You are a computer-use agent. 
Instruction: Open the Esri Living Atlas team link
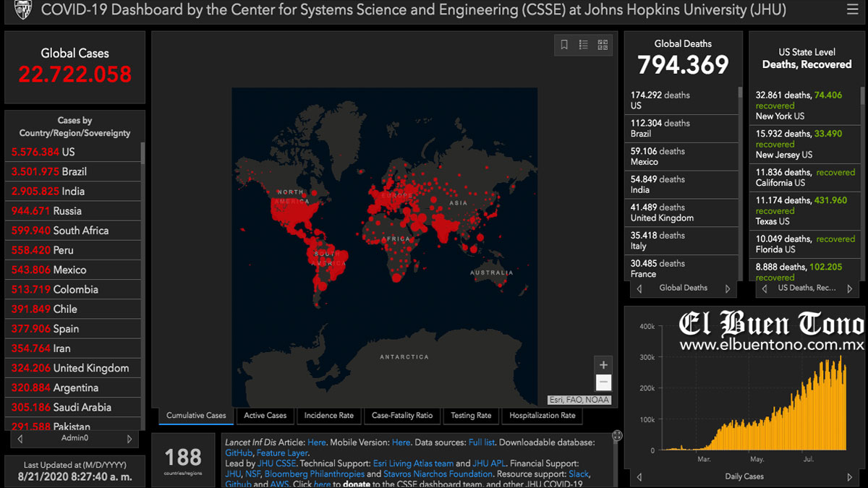(413, 463)
